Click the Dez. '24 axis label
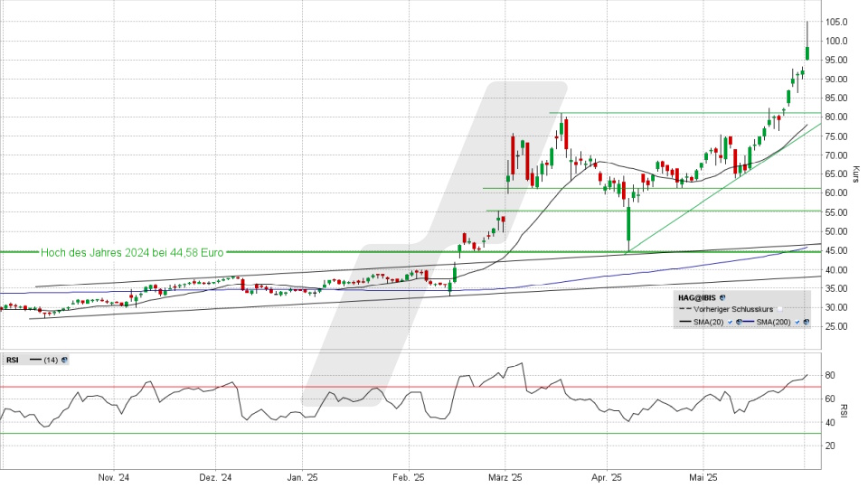The width and height of the screenshot is (868, 488). tap(215, 477)
